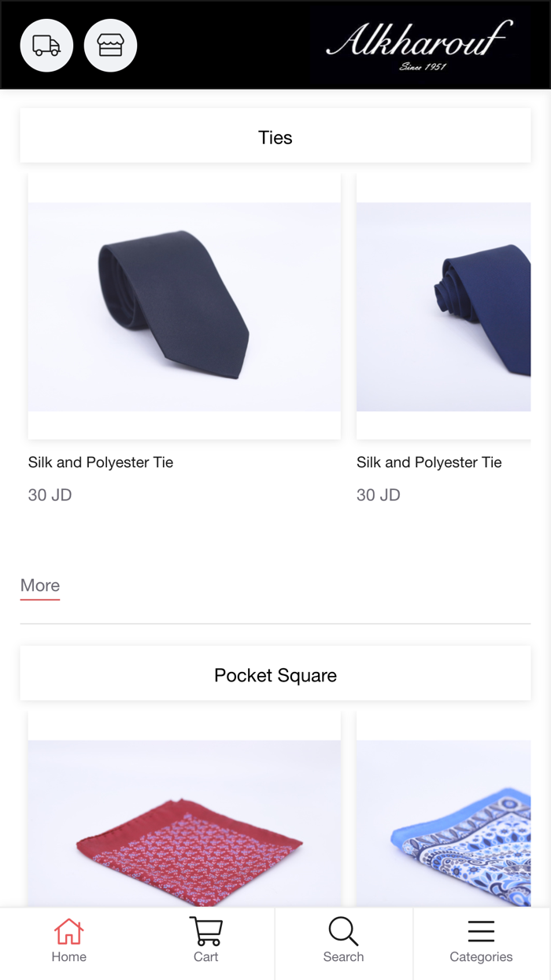Tap the Home text label in bottom bar
The height and width of the screenshot is (980, 551).
68,956
